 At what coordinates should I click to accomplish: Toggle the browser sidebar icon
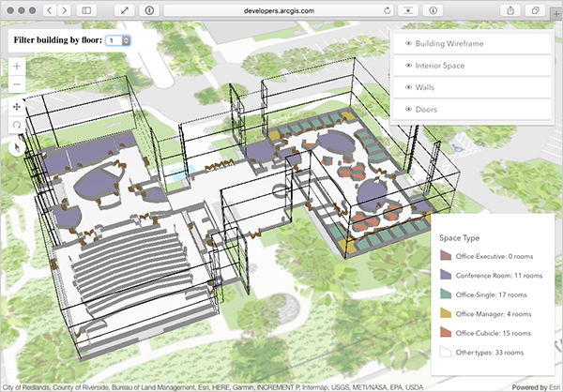(x=86, y=10)
